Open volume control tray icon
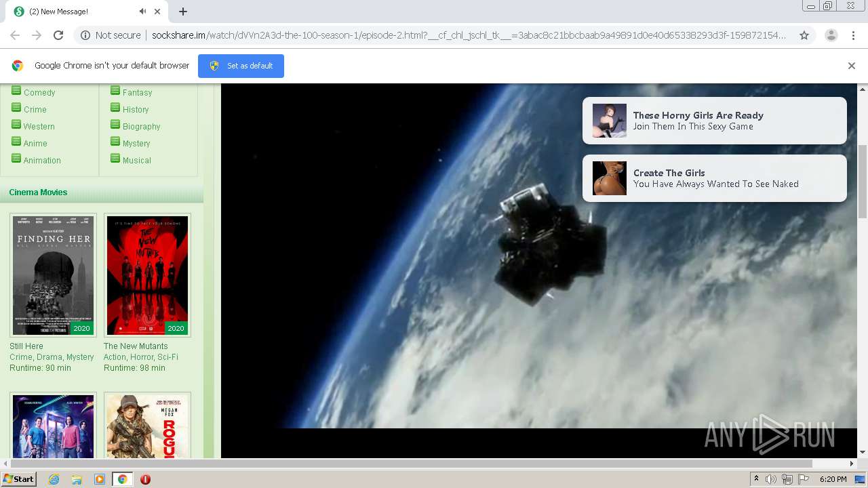Screen dimensions: 868x488 771,479
